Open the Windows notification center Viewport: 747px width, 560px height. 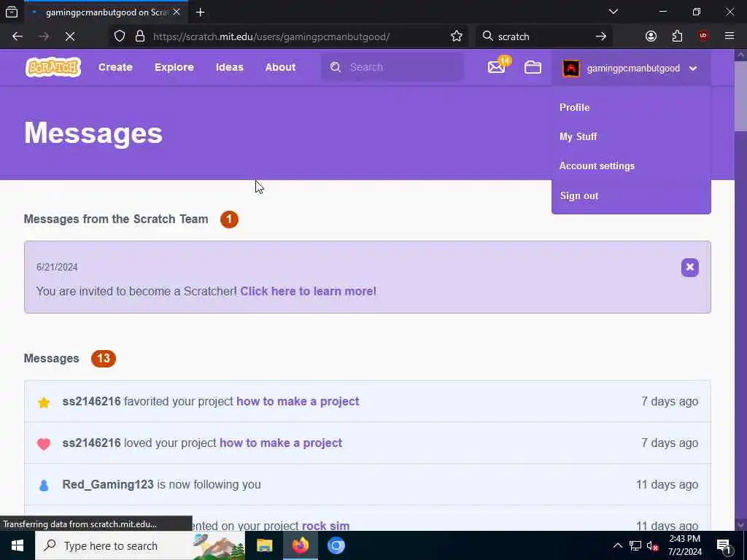(724, 545)
